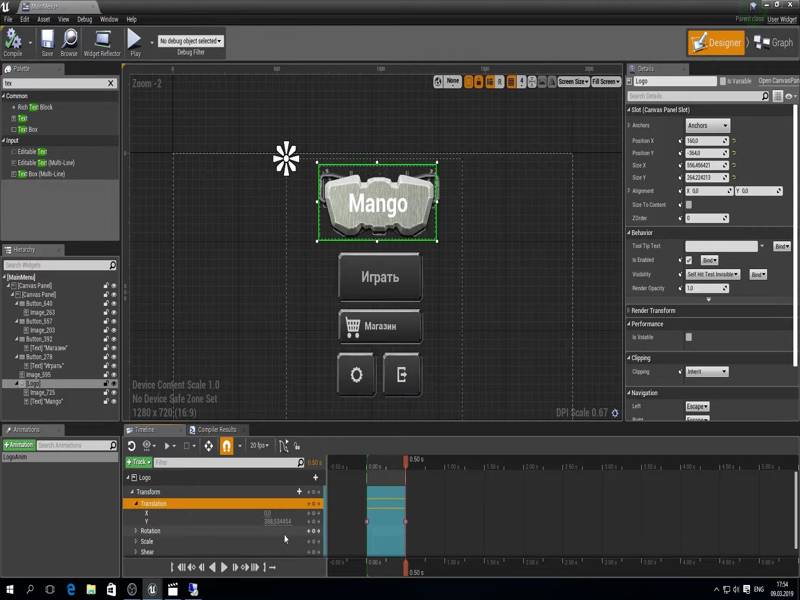Viewport: 800px width, 600px height.
Task: Click the Position X input field
Action: pos(704,141)
